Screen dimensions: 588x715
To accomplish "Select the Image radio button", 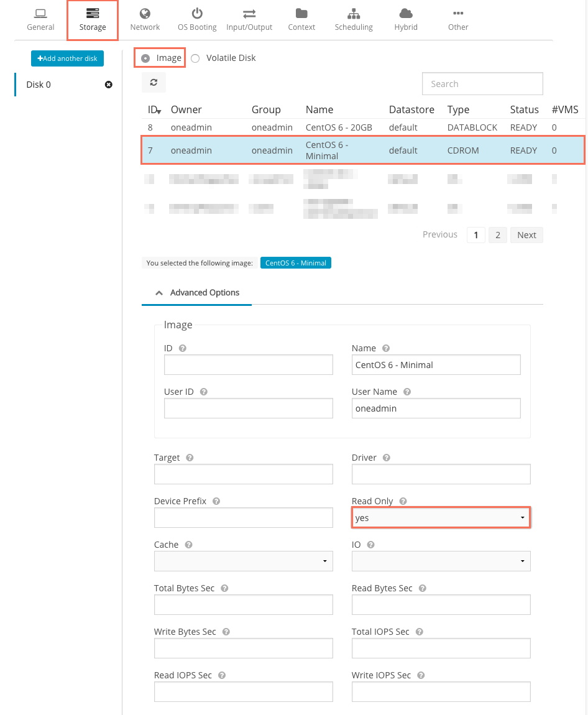I will click(145, 58).
